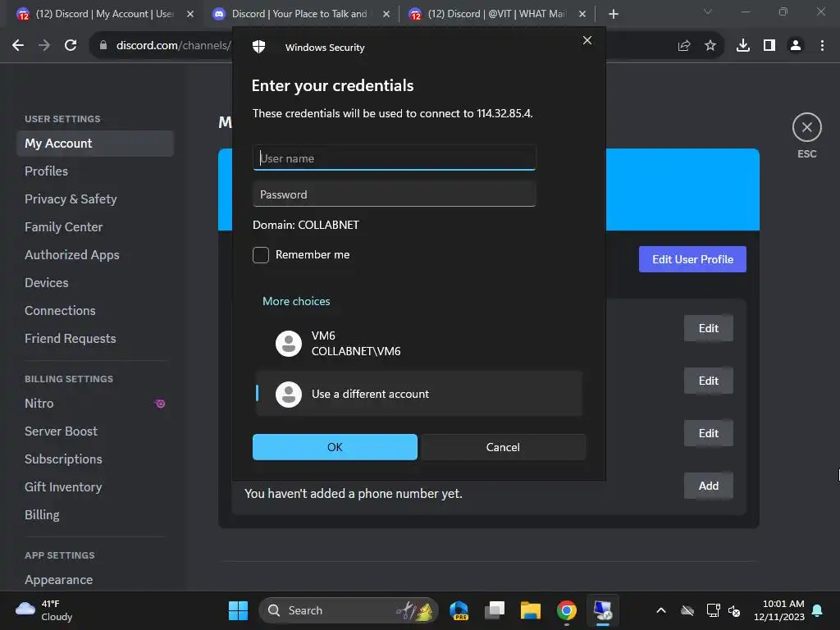Open Server Boost settings
The image size is (840, 630).
[x=95, y=431]
